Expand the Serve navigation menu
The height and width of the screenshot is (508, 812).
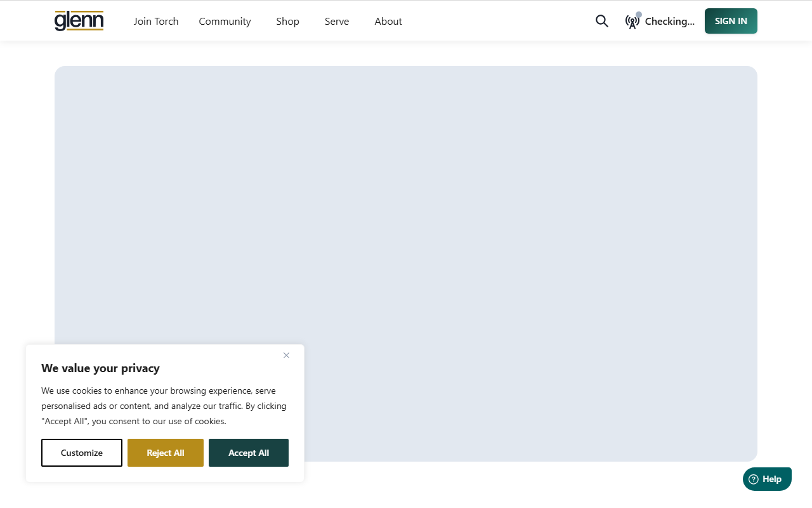[x=337, y=21]
